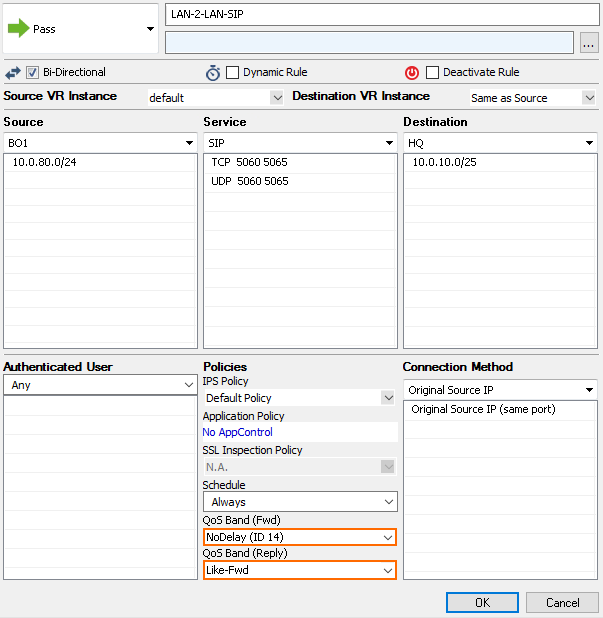Open the QoS Band (Reply) Like-Fwd dropdown
This screenshot has width=603, height=618.
(300, 570)
